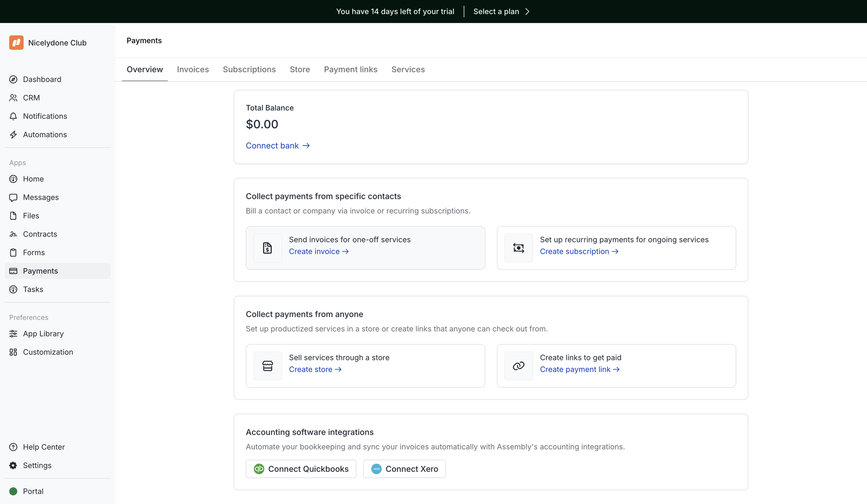Click the Connect Quickbooks button
The image size is (867, 504).
coord(301,469)
